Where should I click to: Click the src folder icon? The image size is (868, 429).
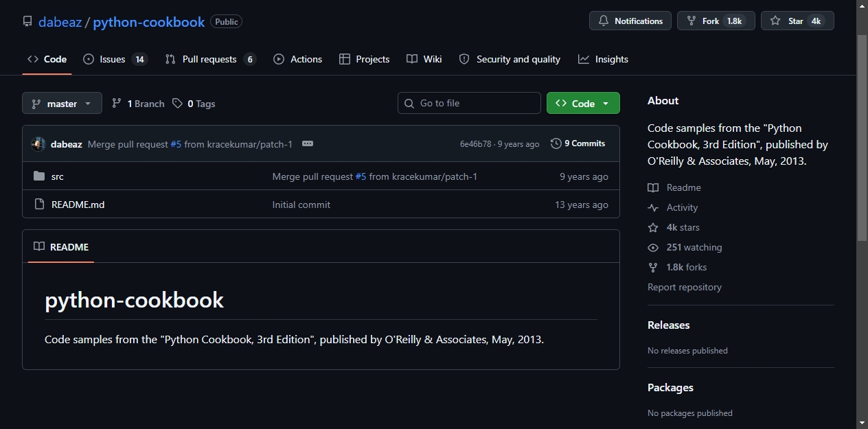[x=39, y=176]
